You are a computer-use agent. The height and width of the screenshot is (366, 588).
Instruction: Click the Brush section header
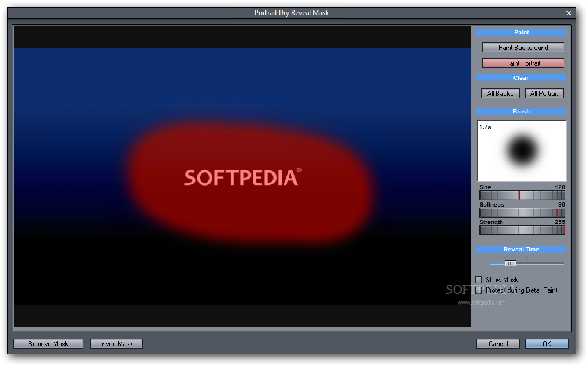coord(521,111)
